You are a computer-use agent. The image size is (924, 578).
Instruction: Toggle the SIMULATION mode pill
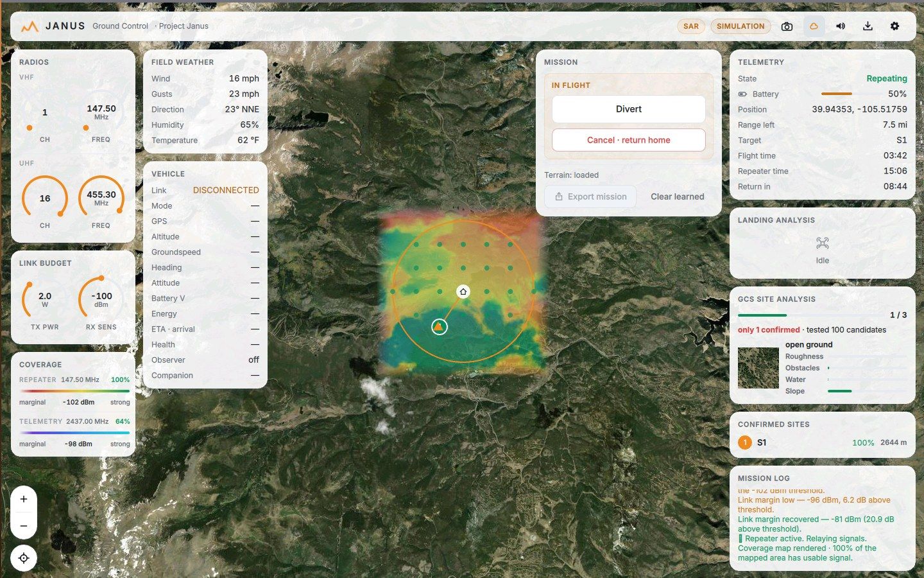[x=740, y=26]
